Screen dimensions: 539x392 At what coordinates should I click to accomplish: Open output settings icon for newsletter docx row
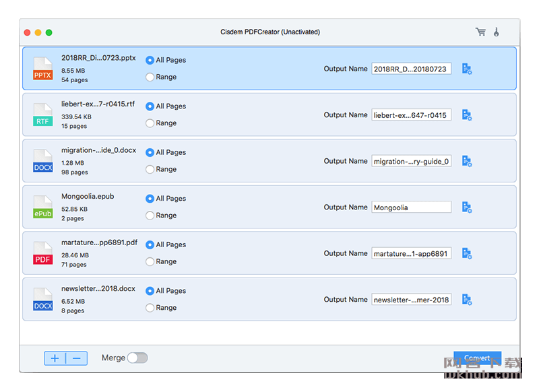467,300
